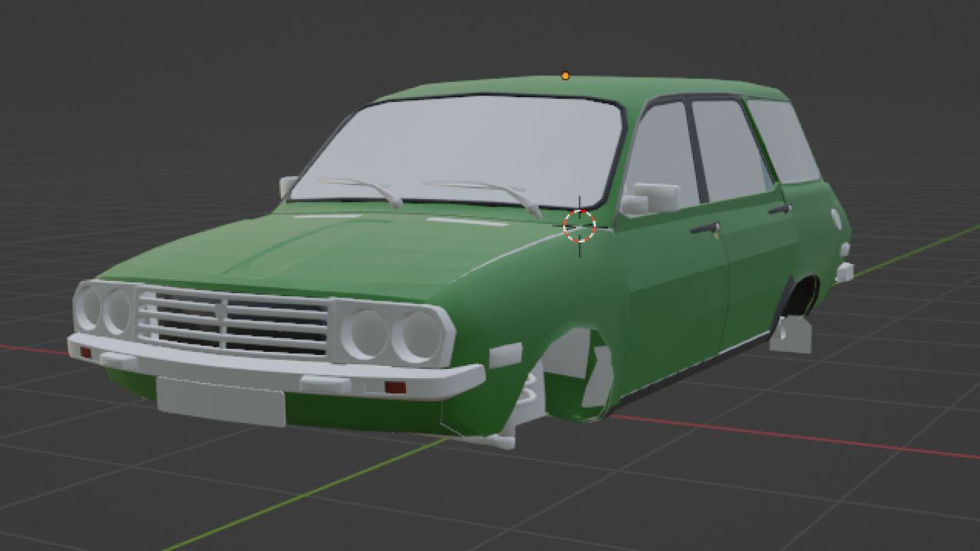Screen dimensions: 980x551
Task: Select the rear door handle
Action: pyautogui.click(x=780, y=208)
